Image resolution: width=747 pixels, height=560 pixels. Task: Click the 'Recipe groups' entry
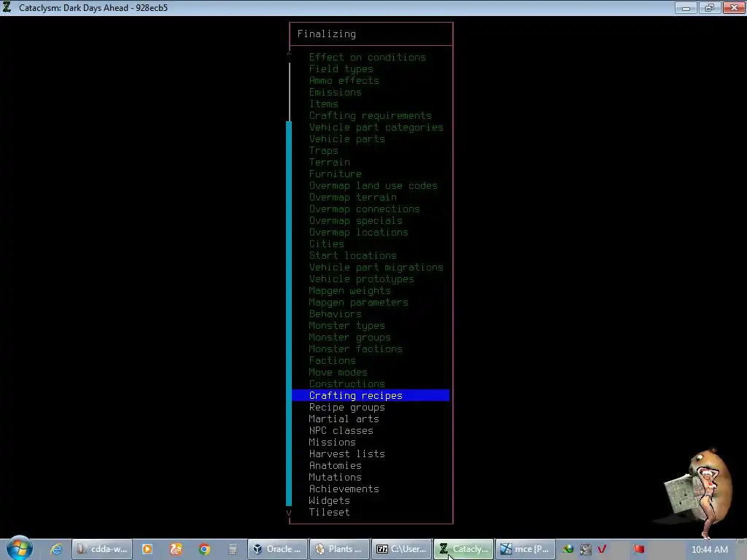click(347, 407)
